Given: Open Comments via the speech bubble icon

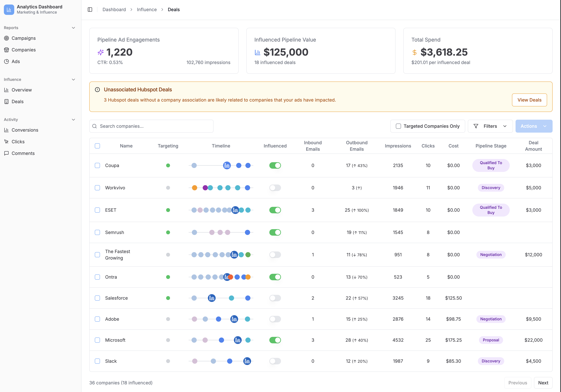Looking at the screenshot, I should point(7,153).
